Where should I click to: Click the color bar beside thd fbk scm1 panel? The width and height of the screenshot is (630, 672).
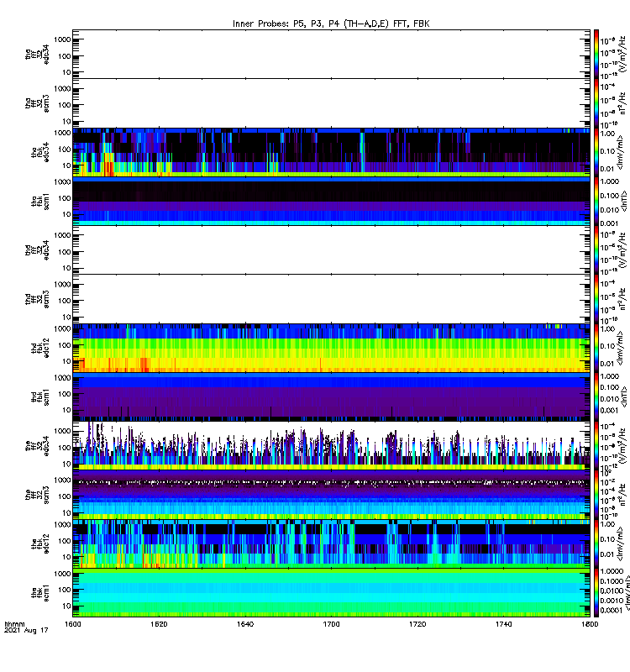[x=596, y=396]
